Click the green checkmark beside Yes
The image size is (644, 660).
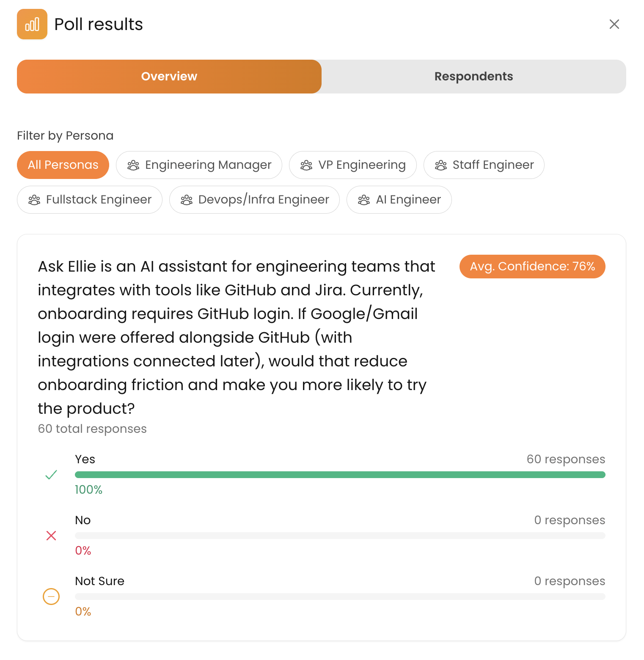pos(51,474)
